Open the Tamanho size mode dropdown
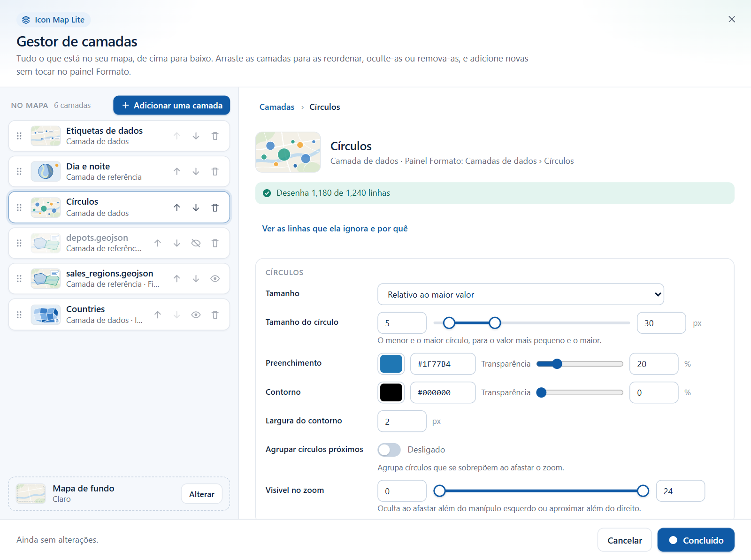This screenshot has height=560, width=751. (521, 294)
